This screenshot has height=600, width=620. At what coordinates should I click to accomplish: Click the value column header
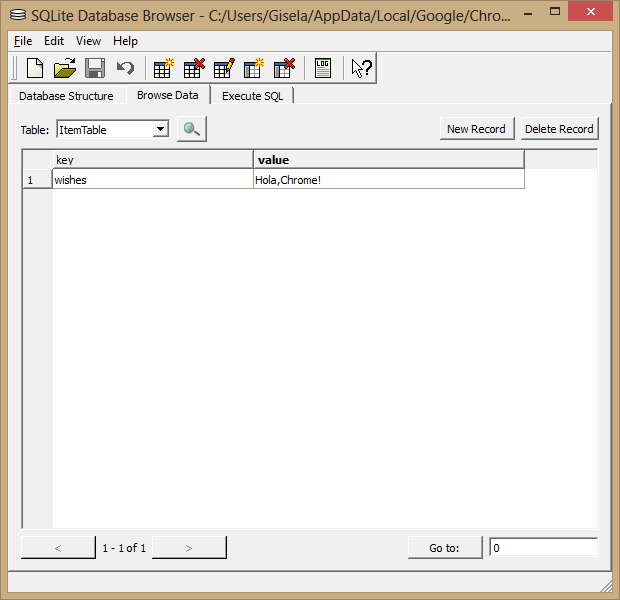tap(389, 160)
